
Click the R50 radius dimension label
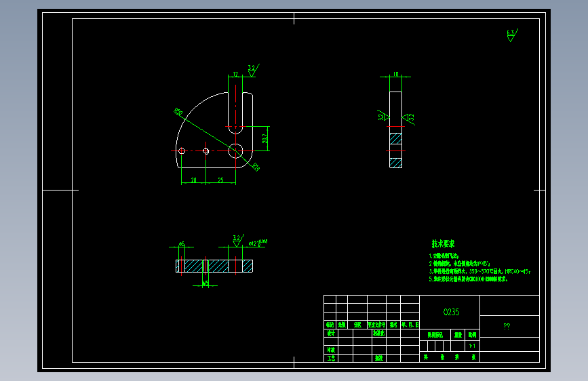click(178, 112)
